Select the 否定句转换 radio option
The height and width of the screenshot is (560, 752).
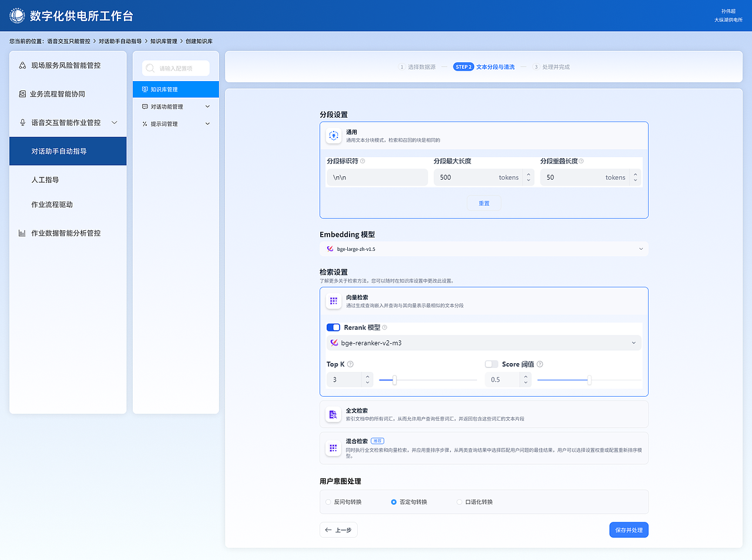click(394, 502)
